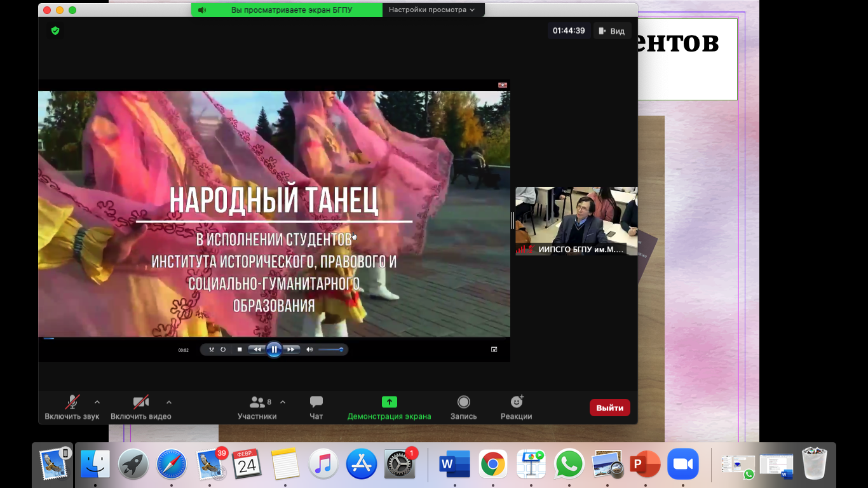868x488 pixels.
Task: Start Демонстрация экрана screen sharing
Action: [x=389, y=407]
